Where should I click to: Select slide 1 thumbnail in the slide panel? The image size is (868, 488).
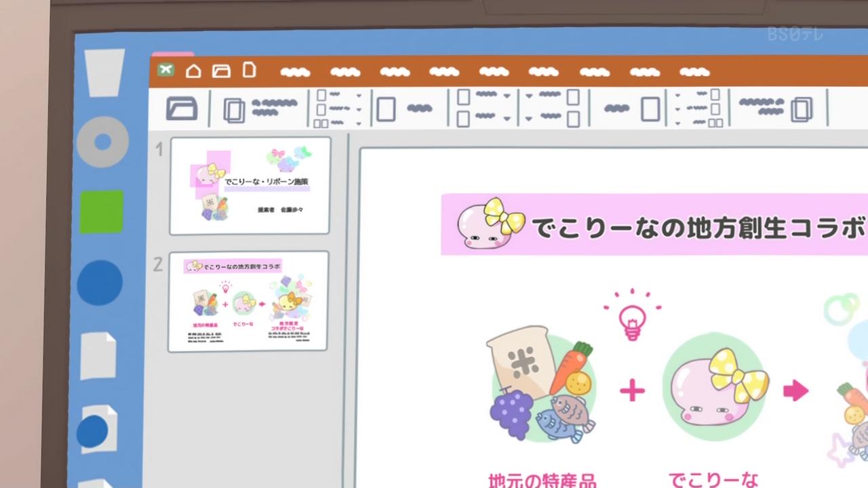(x=250, y=186)
